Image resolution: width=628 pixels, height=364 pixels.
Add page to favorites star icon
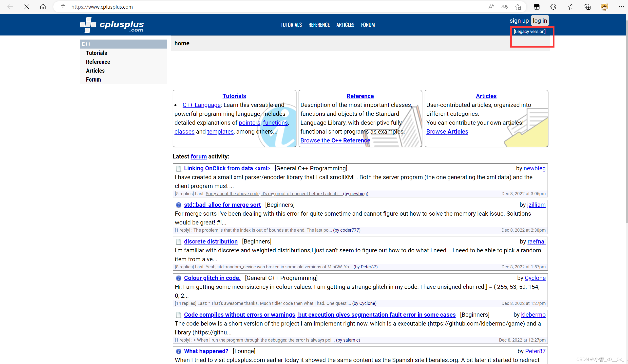518,7
